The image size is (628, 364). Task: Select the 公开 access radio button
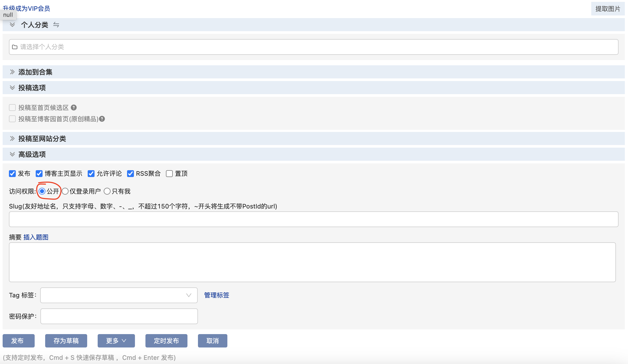click(42, 191)
